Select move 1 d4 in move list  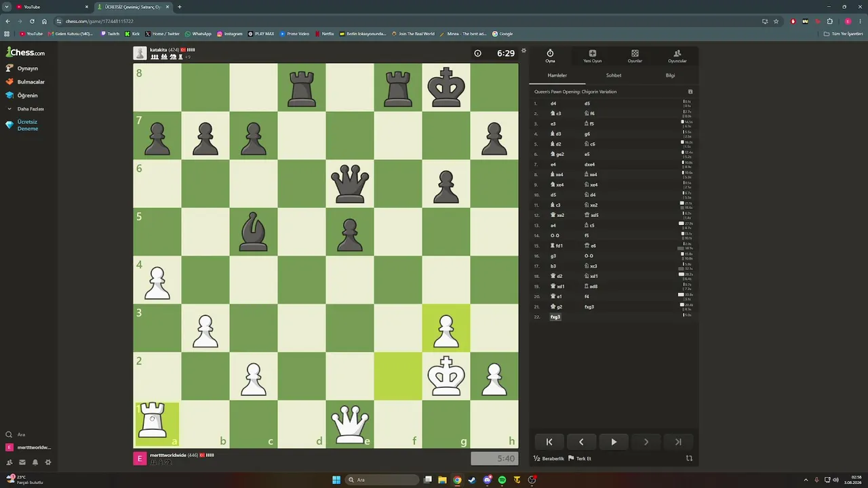pos(553,104)
